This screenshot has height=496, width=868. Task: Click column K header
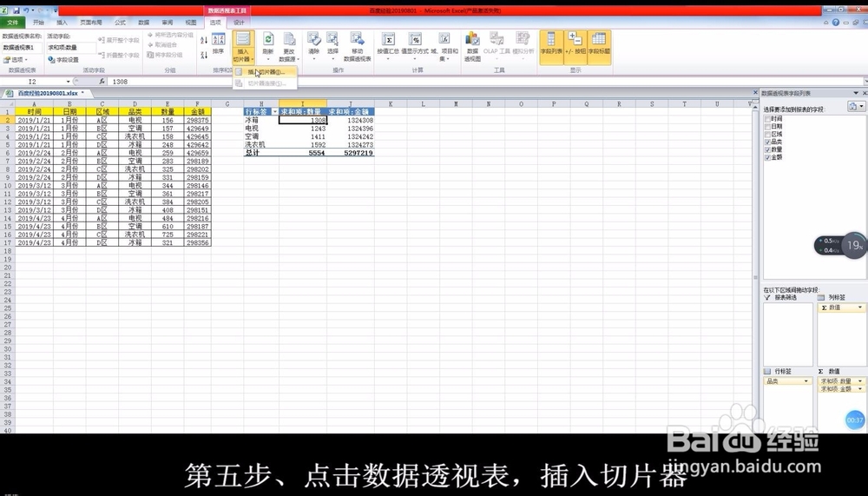(391, 103)
